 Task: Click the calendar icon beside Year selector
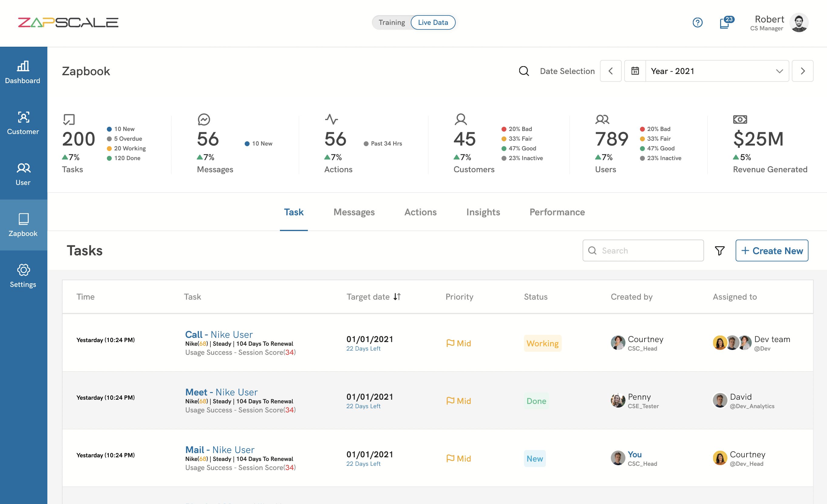[x=635, y=71]
